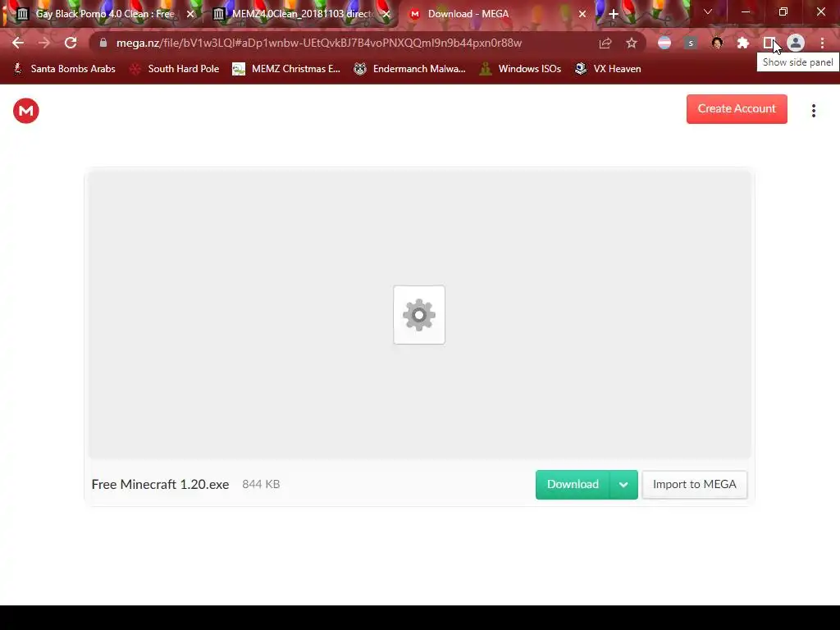The height and width of the screenshot is (630, 840).
Task: Go back using browser back arrow
Action: tap(18, 43)
